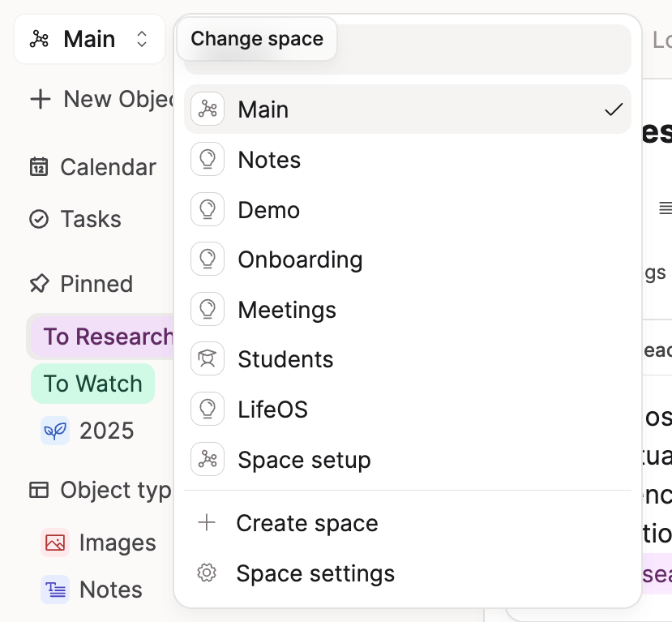672x622 pixels.
Task: Open the Main space switcher dropdown
Action: 89,39
